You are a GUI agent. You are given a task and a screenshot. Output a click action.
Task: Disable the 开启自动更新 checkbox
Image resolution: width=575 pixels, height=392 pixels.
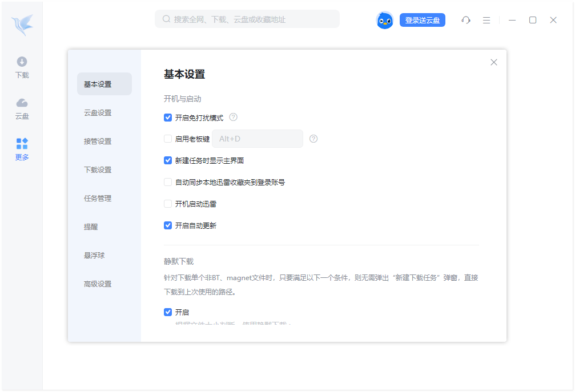(x=168, y=225)
